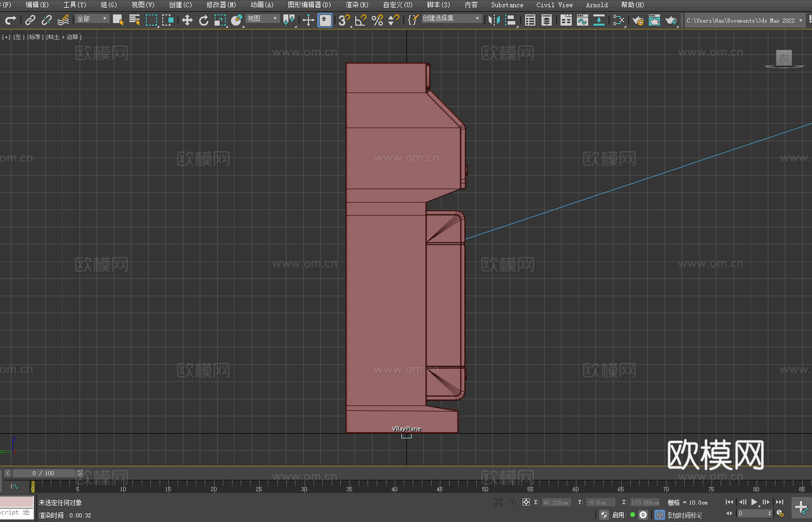Toggle the Selection Lock padlock icon
Screen dimensions: 812x522
[x=512, y=502]
